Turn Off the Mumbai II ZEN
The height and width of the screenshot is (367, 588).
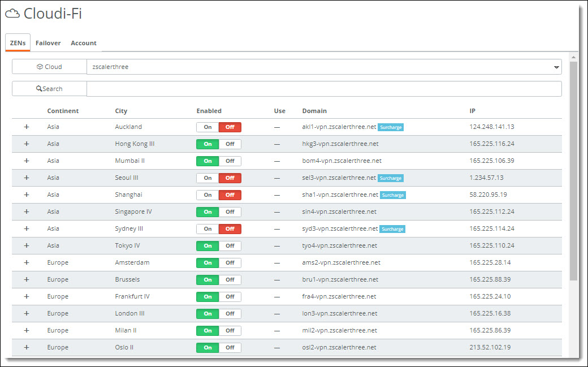pos(230,161)
